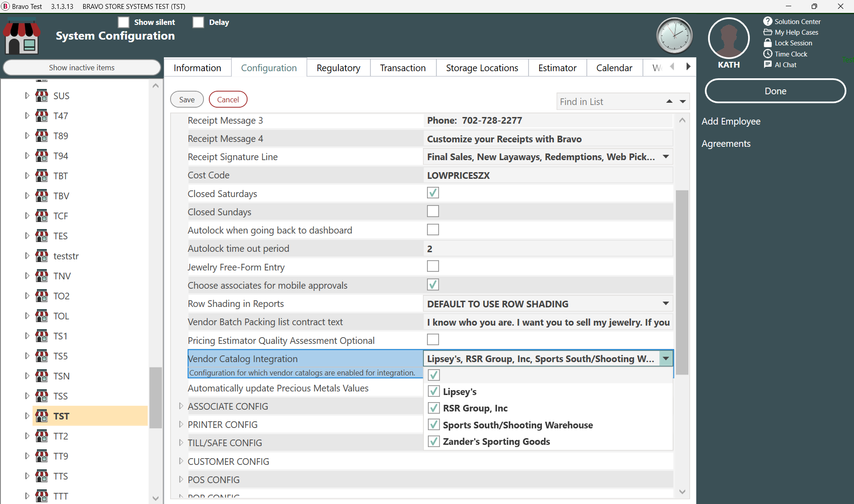Expand POS CONFIG section
The width and height of the screenshot is (854, 504).
(x=181, y=480)
